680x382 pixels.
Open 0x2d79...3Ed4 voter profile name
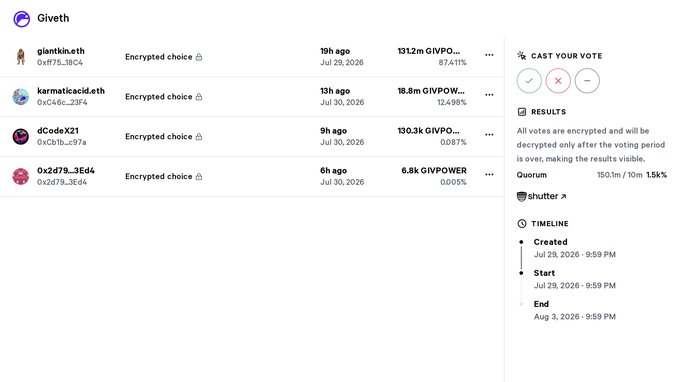(x=65, y=171)
